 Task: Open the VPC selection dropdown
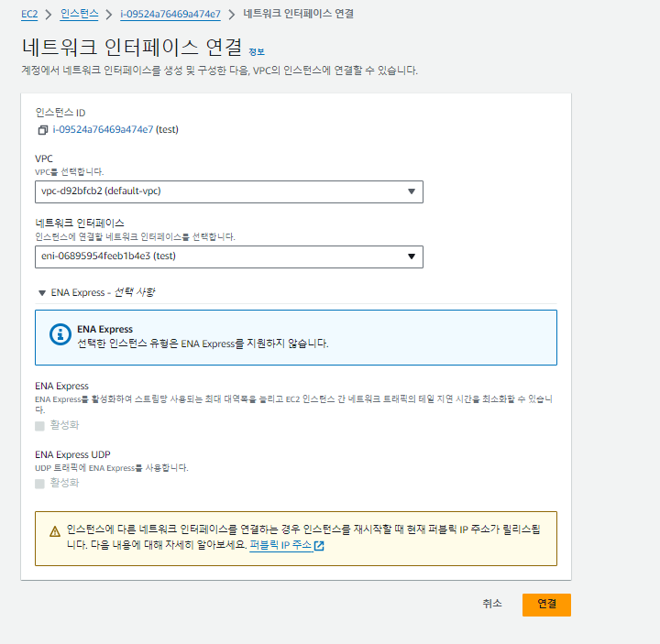(x=229, y=191)
